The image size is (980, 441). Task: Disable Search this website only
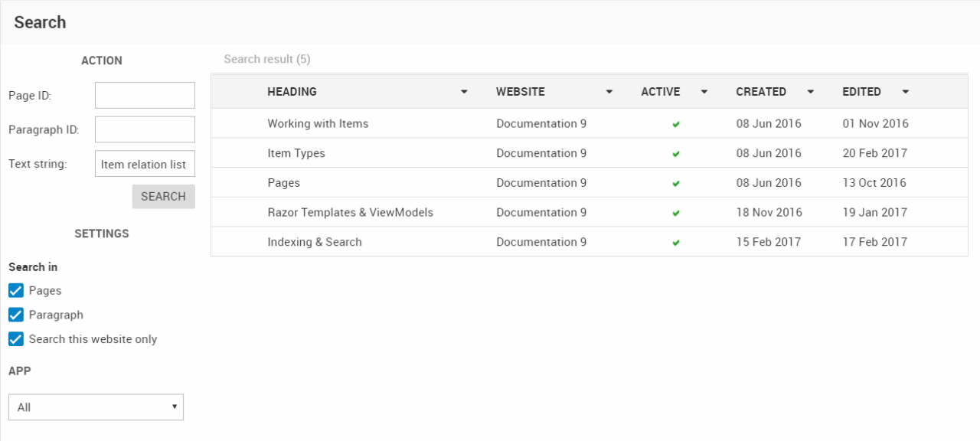[x=16, y=339]
